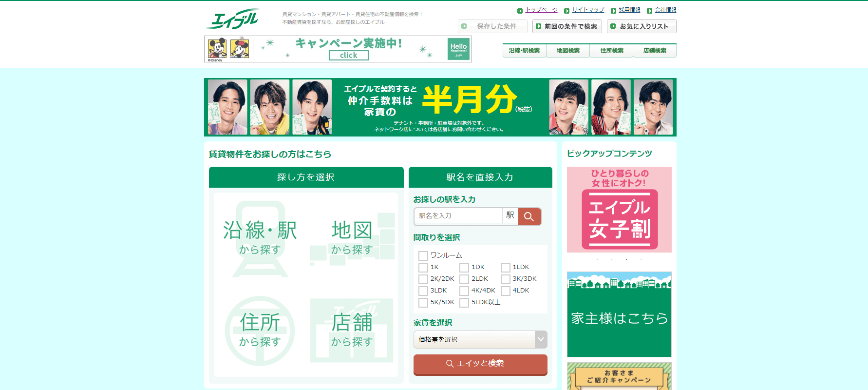Click arrow icon beside 会社情報
868x390 pixels.
point(649,11)
